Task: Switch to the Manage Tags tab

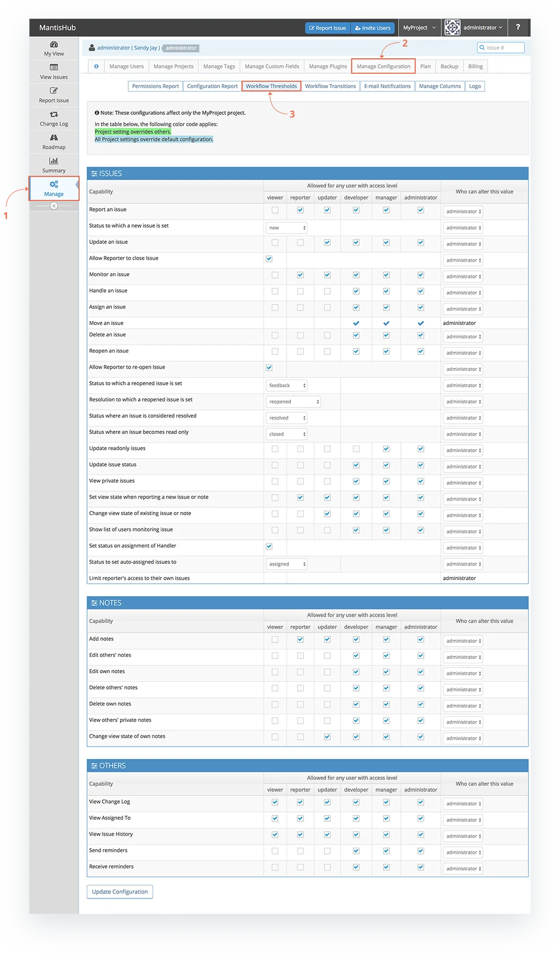Action: (219, 66)
